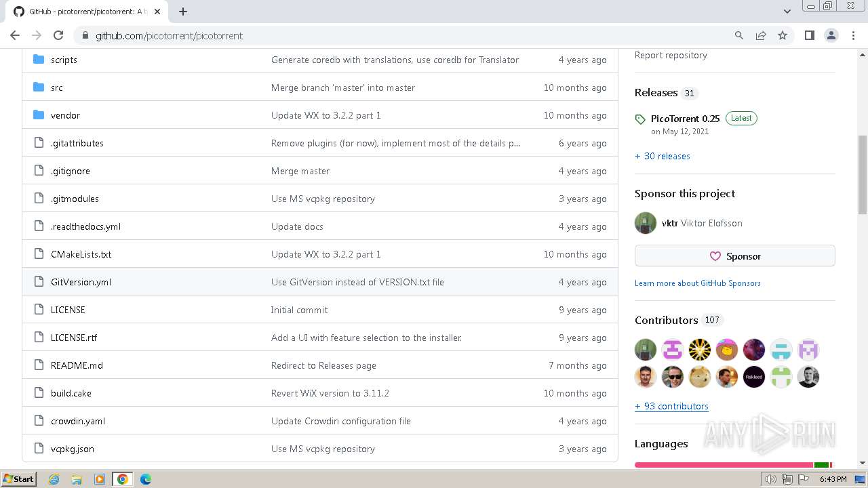Open build.cake file
This screenshot has height=488, width=868.
click(x=71, y=393)
